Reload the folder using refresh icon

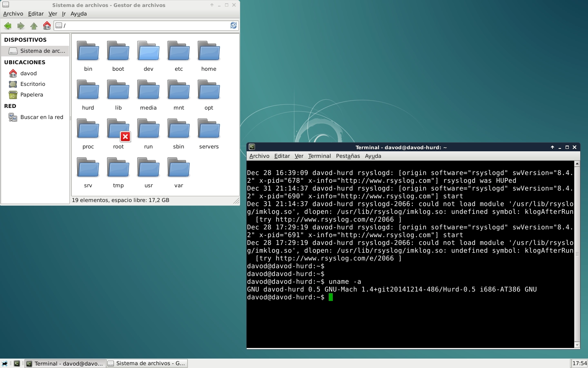click(x=234, y=25)
